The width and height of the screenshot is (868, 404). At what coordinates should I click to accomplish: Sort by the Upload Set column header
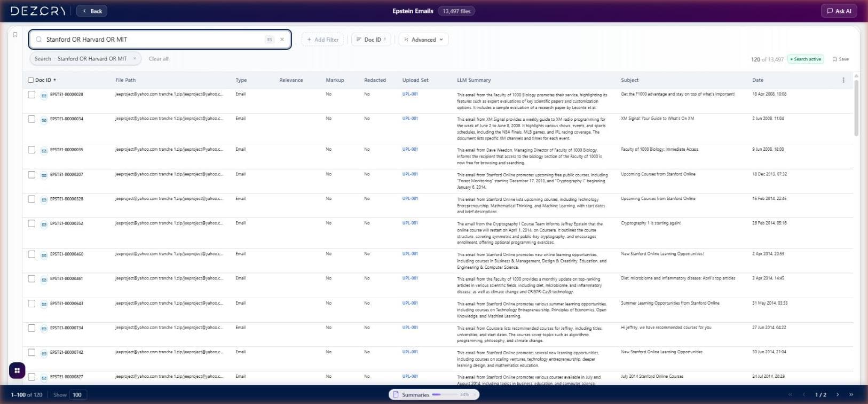415,80
